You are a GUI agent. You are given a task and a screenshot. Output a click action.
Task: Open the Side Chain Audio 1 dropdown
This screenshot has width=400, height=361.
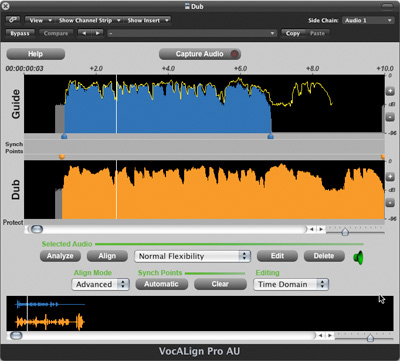click(368, 20)
